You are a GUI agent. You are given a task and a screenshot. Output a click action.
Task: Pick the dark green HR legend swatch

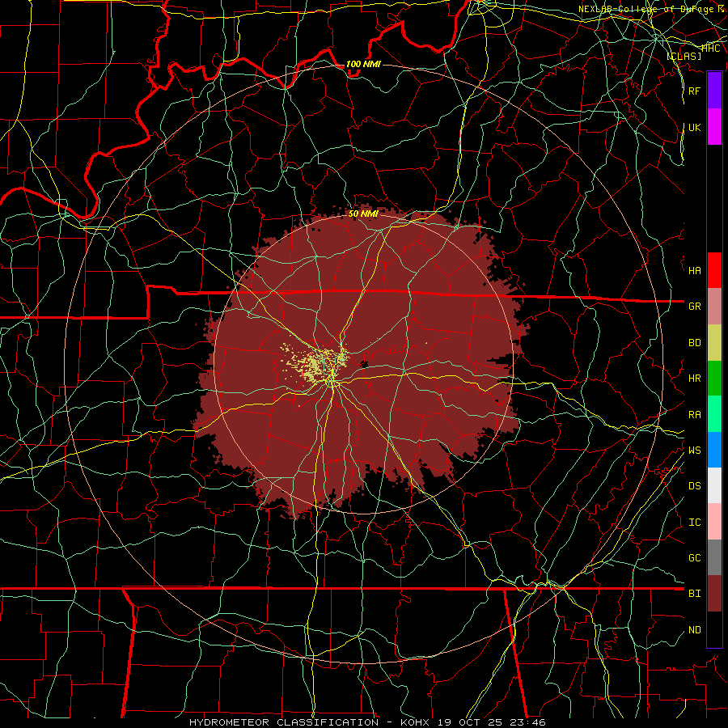pos(714,379)
